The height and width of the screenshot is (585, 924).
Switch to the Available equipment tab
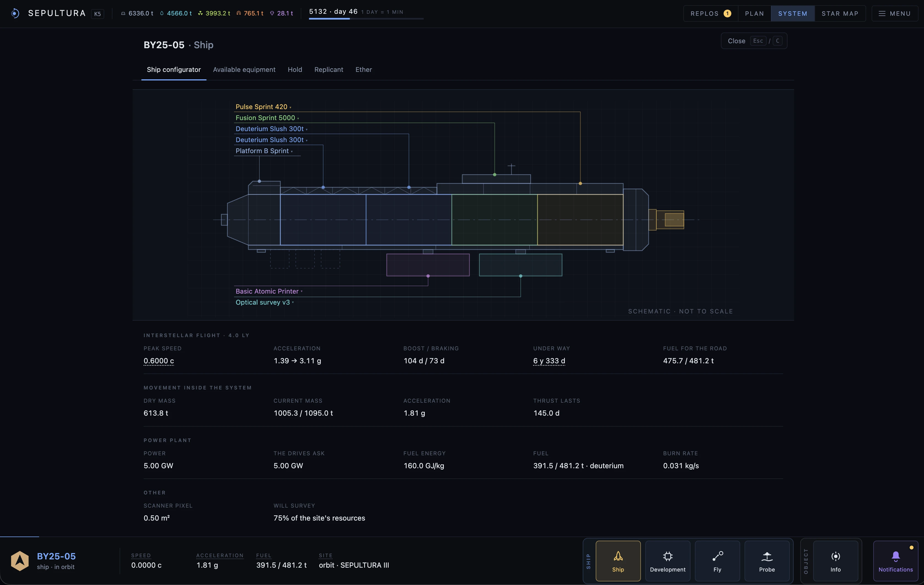coord(244,69)
